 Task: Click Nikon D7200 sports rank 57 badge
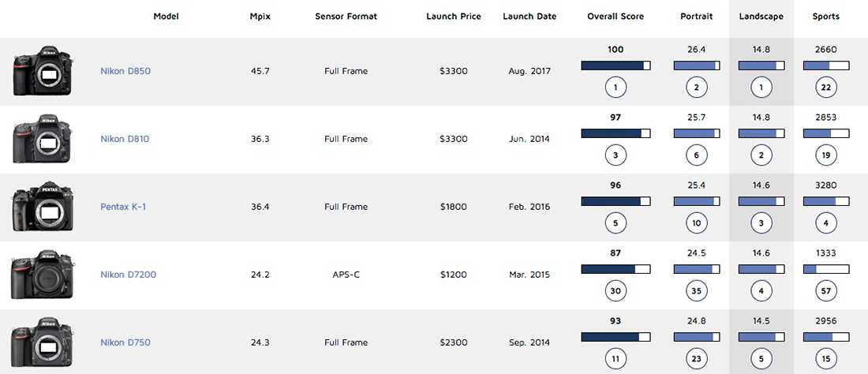[x=826, y=290]
